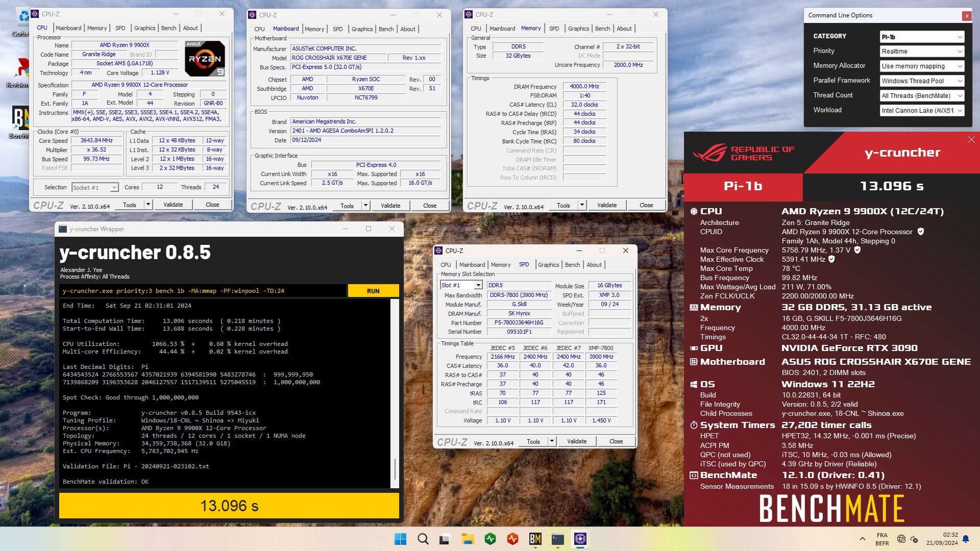
Task: Expand Tools arrow in SPD CPU-Z window
Action: [552, 441]
